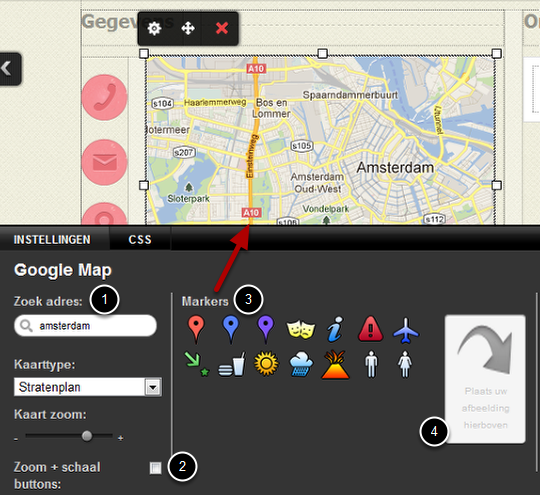This screenshot has width=540, height=495.
Task: Click the Haarlemmerweg road label
Action: pos(215,102)
